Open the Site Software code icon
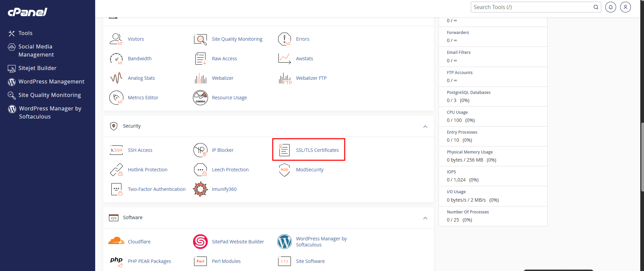The width and height of the screenshot is (644, 271). pos(285,261)
